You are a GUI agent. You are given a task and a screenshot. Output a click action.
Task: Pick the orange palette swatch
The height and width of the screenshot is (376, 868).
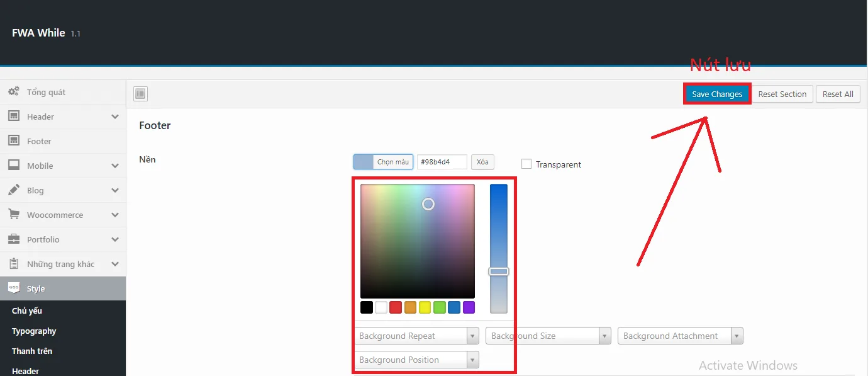(411, 307)
